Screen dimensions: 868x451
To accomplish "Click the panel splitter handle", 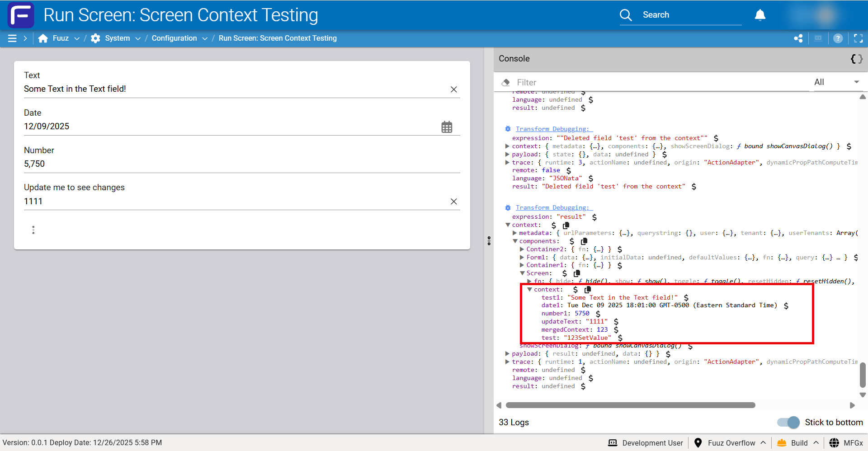I will [489, 241].
